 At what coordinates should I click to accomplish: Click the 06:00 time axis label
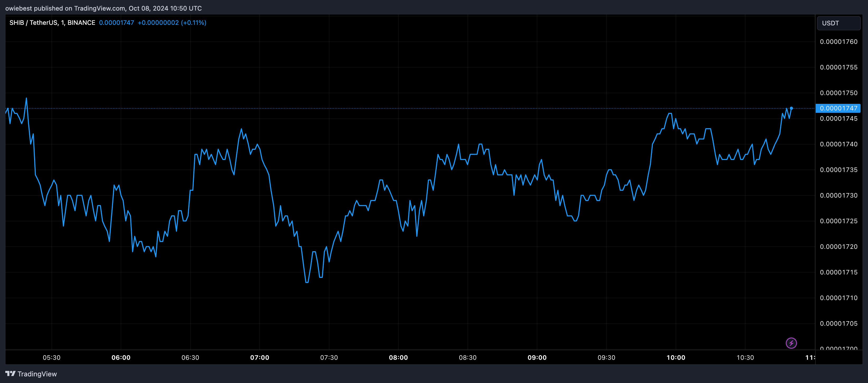point(121,357)
